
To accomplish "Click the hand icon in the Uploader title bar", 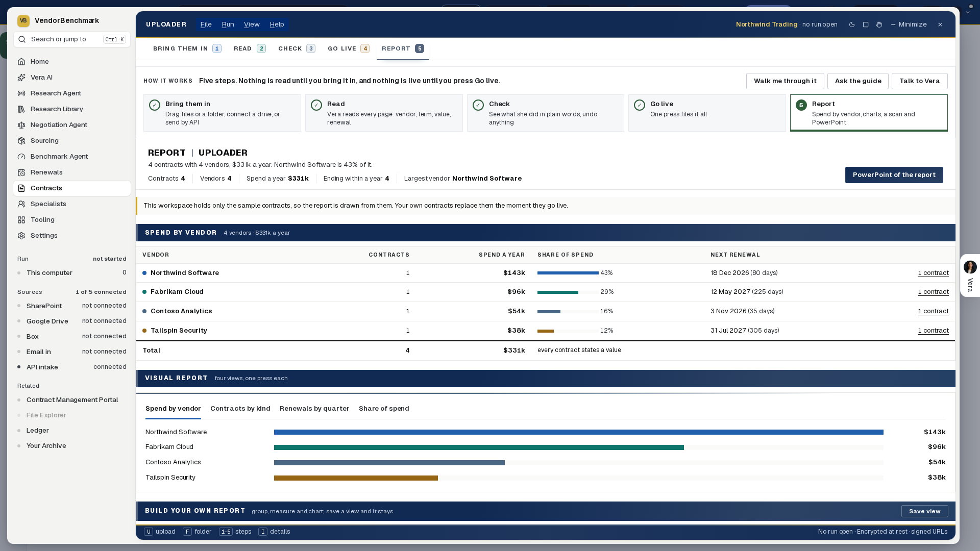I will pyautogui.click(x=879, y=24).
